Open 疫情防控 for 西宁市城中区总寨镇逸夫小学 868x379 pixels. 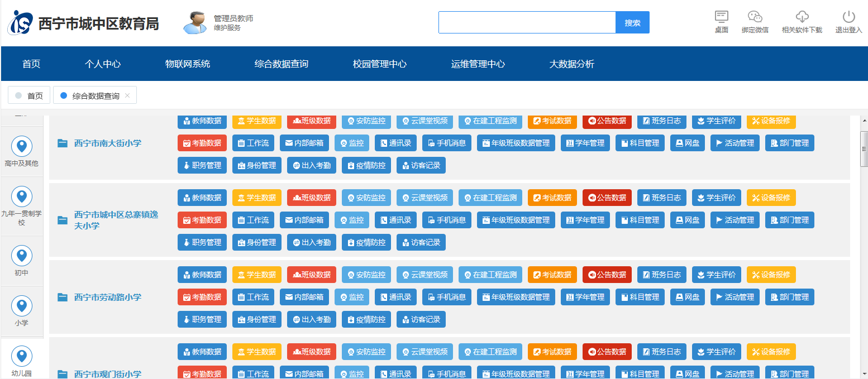coord(366,242)
